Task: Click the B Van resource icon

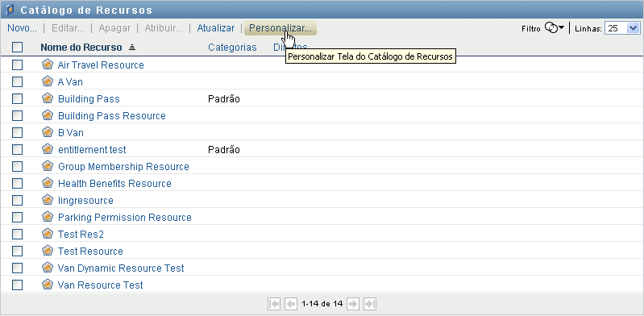Action: pyautogui.click(x=48, y=132)
